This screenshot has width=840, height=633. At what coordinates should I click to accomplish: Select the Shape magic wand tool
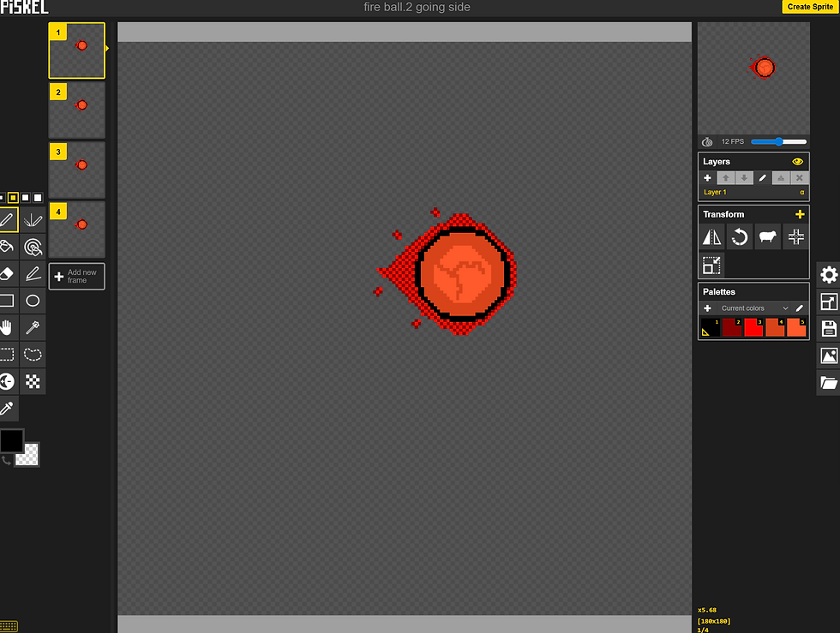click(x=33, y=327)
